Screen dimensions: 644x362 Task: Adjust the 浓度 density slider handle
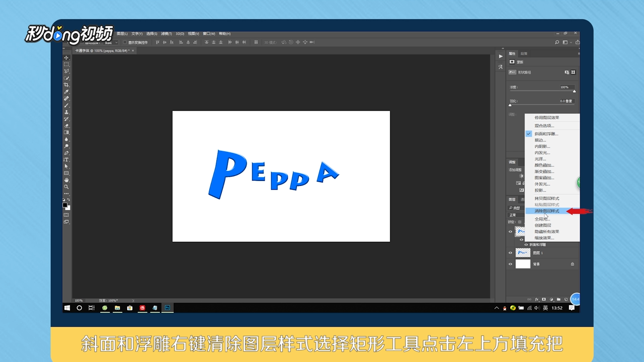[x=574, y=92]
